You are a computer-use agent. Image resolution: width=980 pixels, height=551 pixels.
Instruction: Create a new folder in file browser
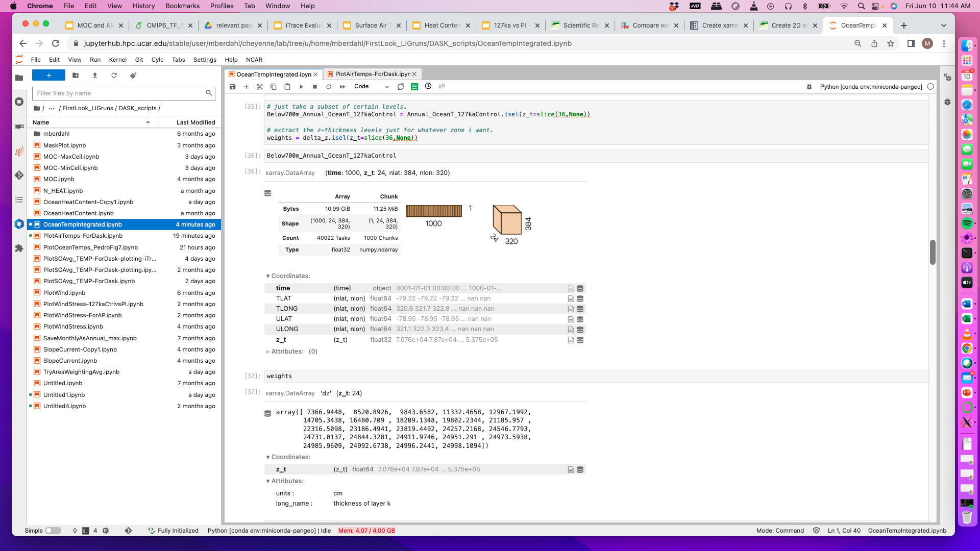coord(76,76)
